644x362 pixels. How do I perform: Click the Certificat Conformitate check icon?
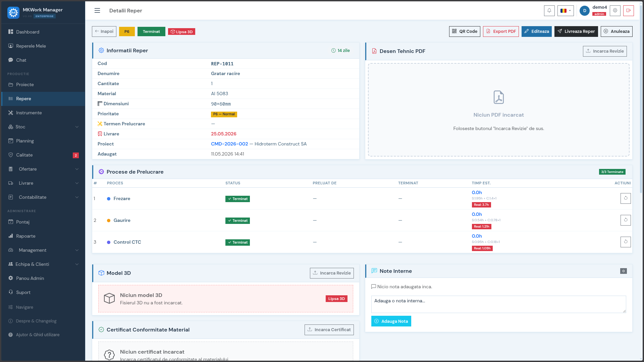101,329
